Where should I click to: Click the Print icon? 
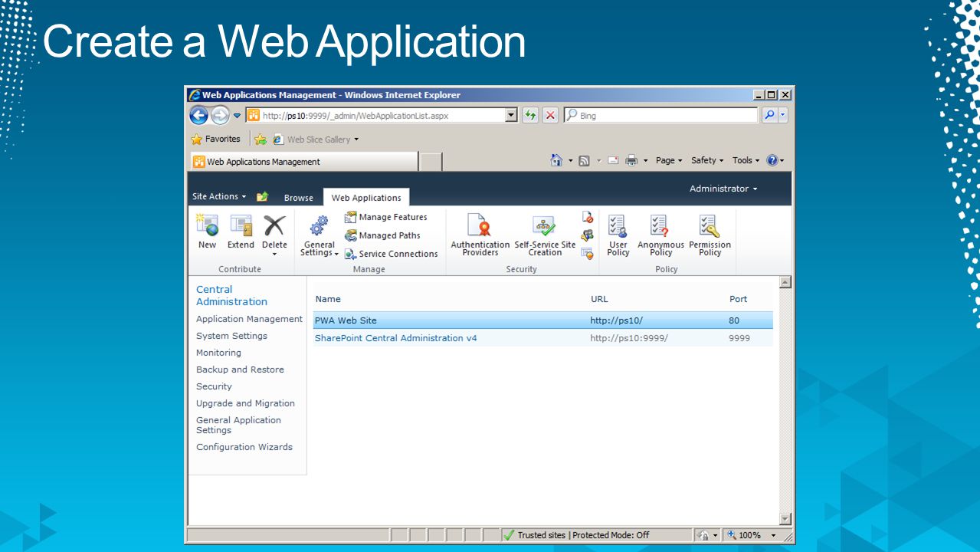[631, 160]
